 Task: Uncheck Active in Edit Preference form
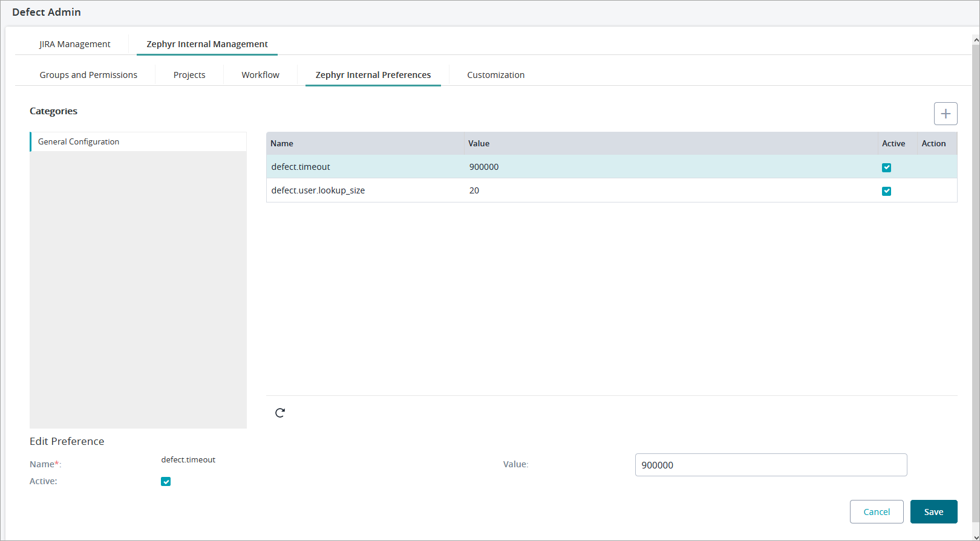(166, 482)
